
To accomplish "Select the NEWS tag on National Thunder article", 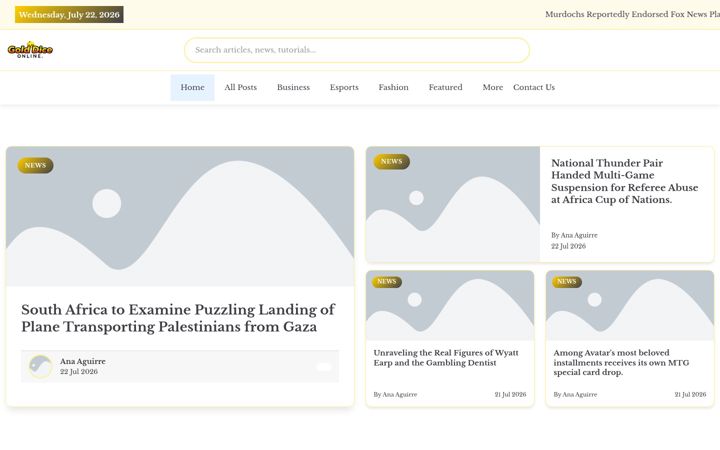I will 391,162.
